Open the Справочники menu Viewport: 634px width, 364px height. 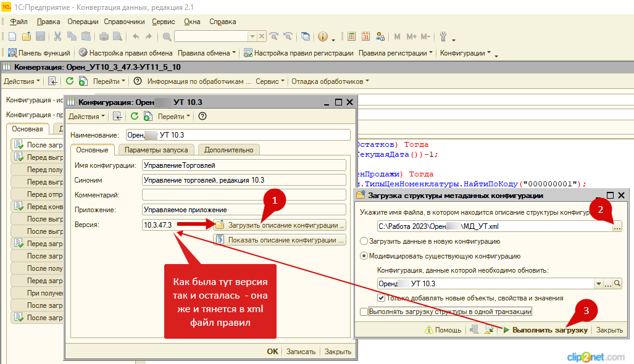click(124, 22)
